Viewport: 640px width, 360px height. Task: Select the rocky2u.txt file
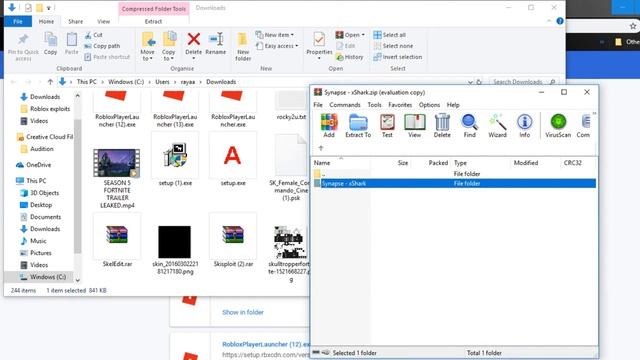pyautogui.click(x=291, y=107)
